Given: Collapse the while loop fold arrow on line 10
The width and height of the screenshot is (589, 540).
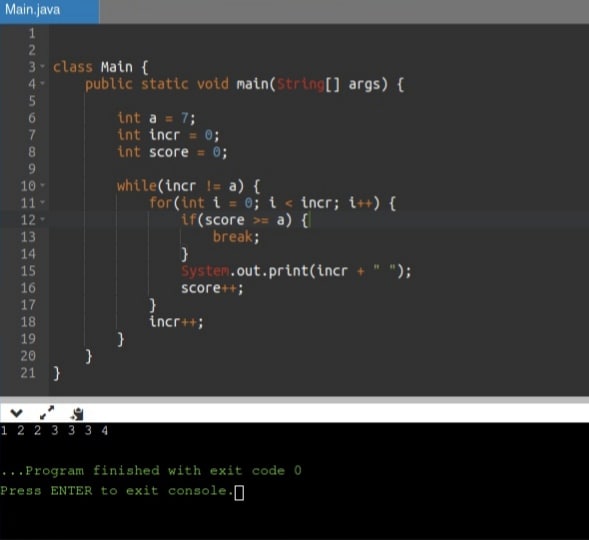Looking at the screenshot, I should [42, 185].
